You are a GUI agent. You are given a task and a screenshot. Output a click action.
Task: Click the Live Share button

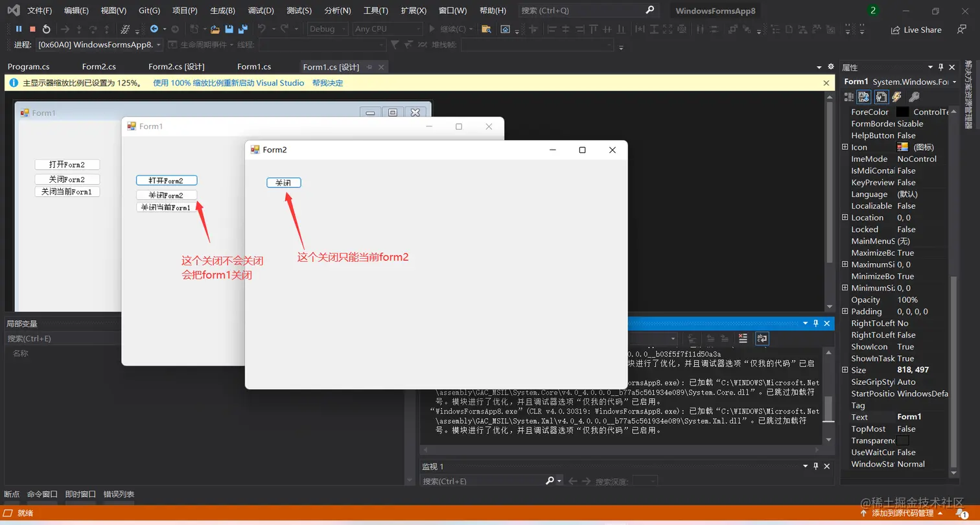[916, 30]
